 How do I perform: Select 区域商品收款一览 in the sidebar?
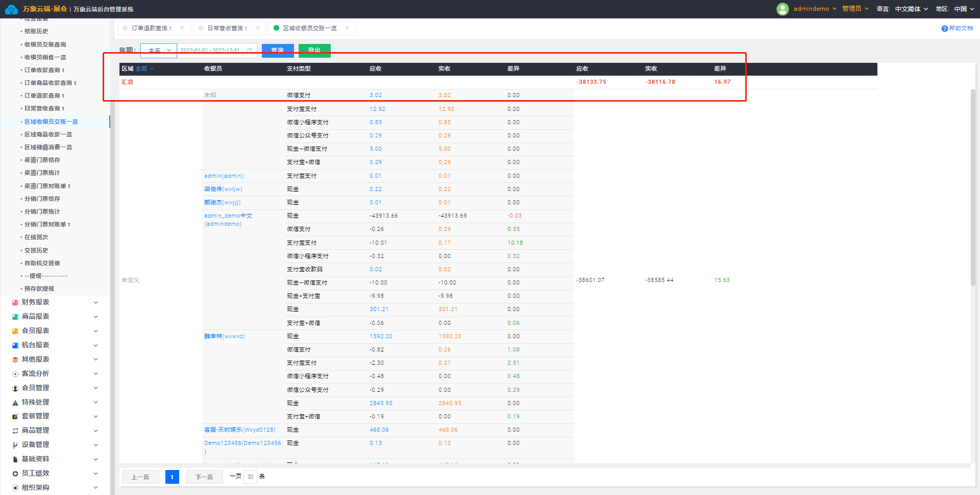tap(48, 134)
